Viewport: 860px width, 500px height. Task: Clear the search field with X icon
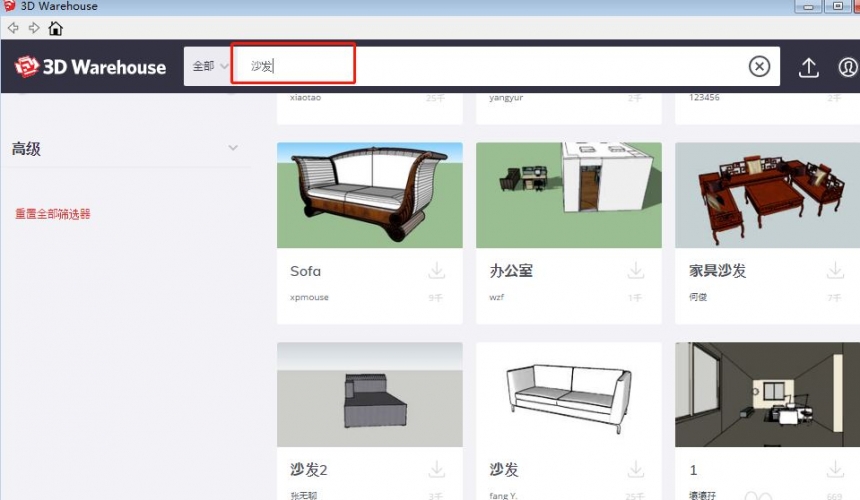(759, 66)
